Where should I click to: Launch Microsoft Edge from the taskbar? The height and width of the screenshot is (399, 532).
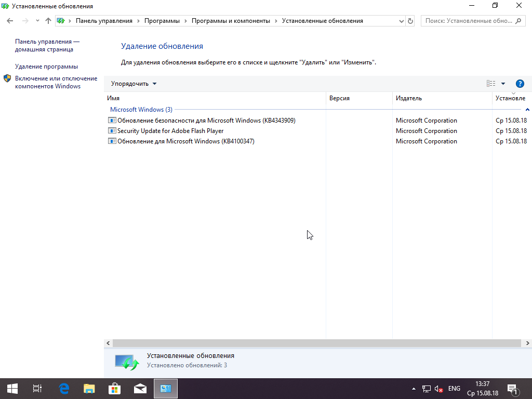coord(64,389)
